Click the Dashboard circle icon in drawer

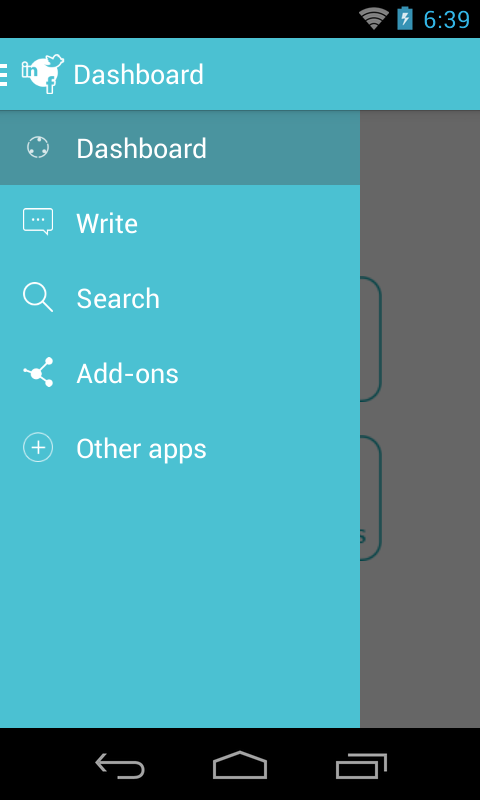tap(38, 148)
